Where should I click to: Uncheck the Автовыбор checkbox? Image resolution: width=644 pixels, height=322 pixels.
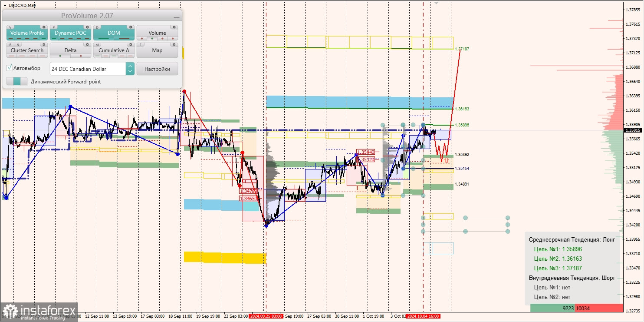click(x=10, y=68)
